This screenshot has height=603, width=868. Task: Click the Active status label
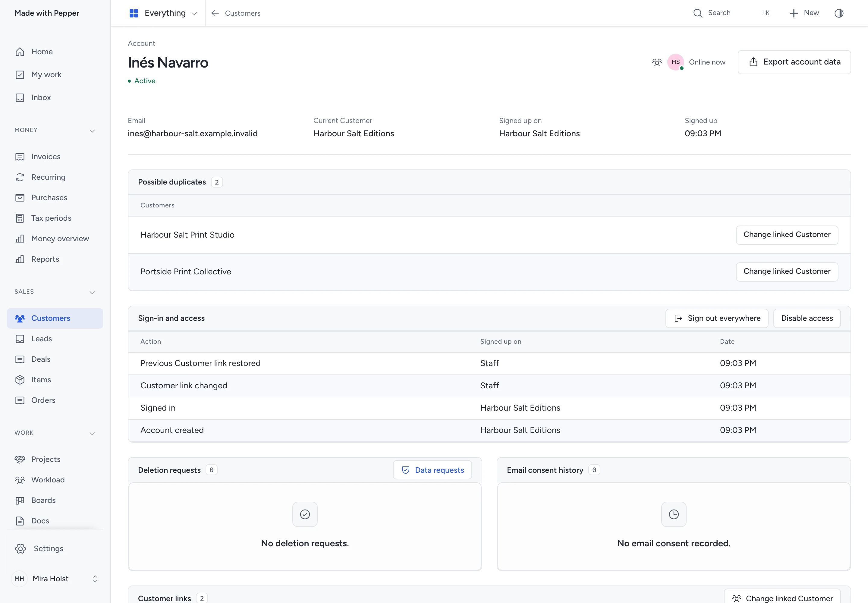(145, 81)
